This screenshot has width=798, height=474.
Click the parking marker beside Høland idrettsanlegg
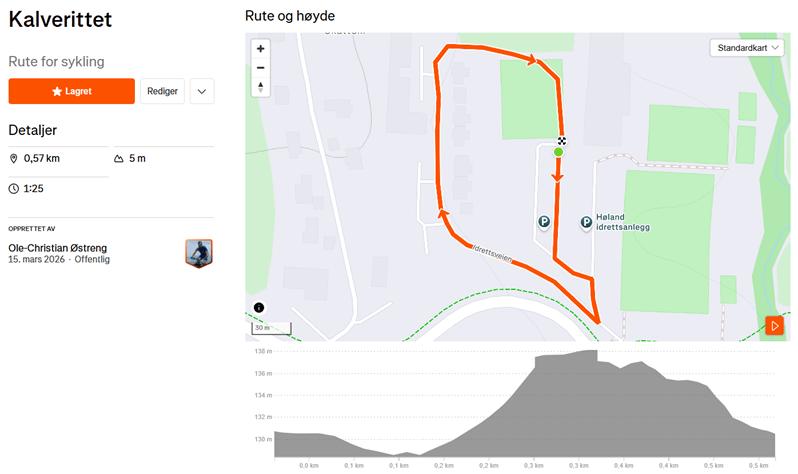(x=587, y=223)
